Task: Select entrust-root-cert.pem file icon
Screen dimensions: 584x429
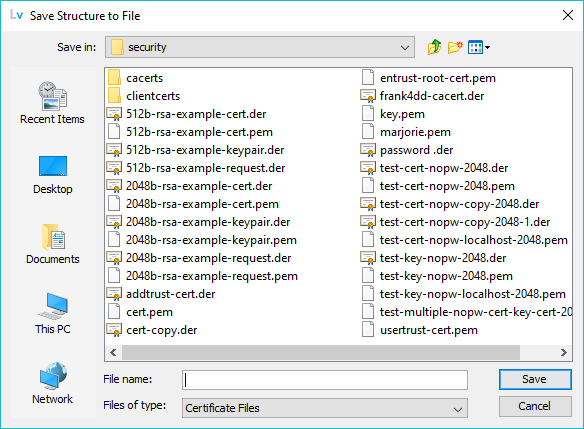Action: click(368, 78)
